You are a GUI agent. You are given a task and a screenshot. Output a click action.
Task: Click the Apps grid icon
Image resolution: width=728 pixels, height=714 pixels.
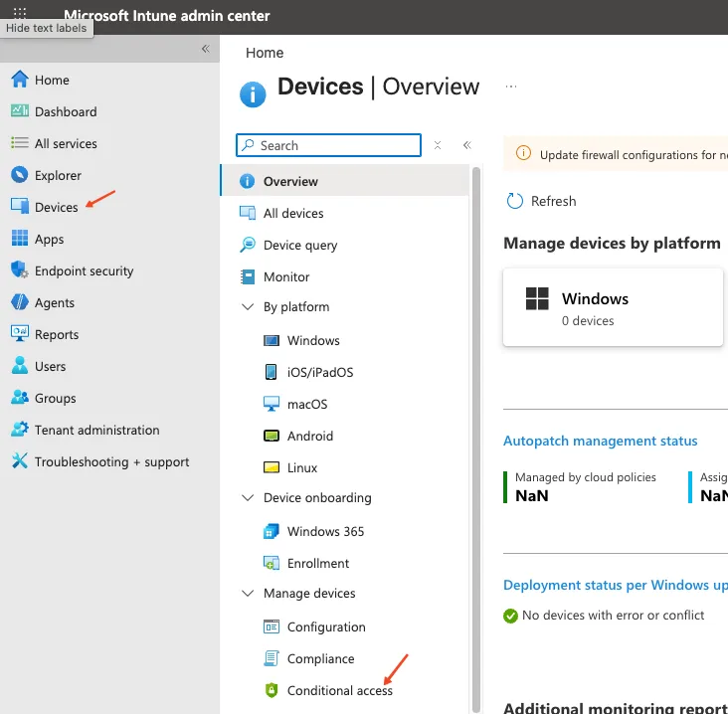coord(20,239)
